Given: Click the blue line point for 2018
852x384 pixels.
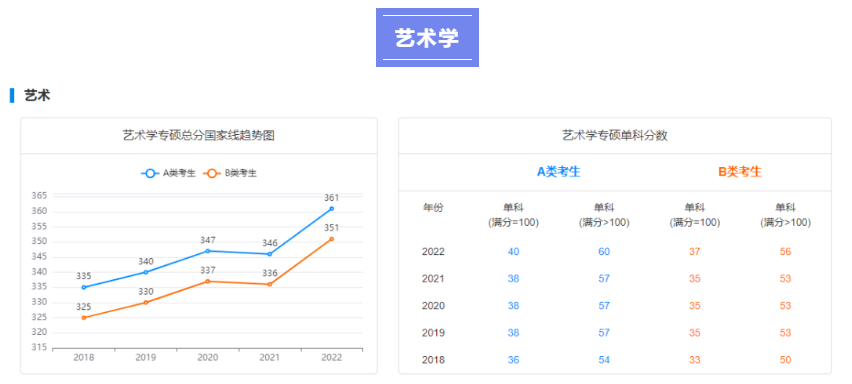Looking at the screenshot, I should point(84,287).
